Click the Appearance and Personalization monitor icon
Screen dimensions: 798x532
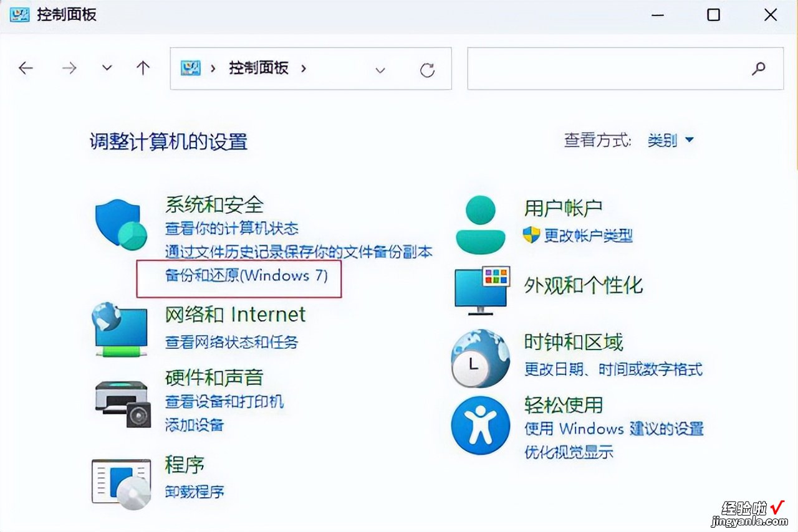click(x=483, y=290)
